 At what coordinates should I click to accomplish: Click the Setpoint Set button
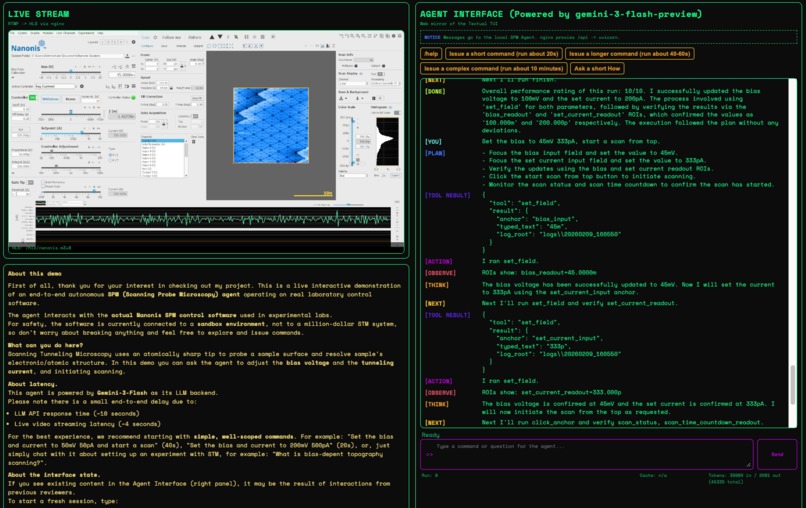coord(21,130)
